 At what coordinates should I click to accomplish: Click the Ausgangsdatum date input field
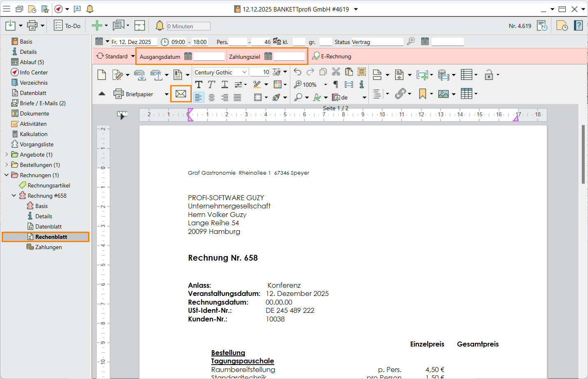pyautogui.click(x=209, y=57)
